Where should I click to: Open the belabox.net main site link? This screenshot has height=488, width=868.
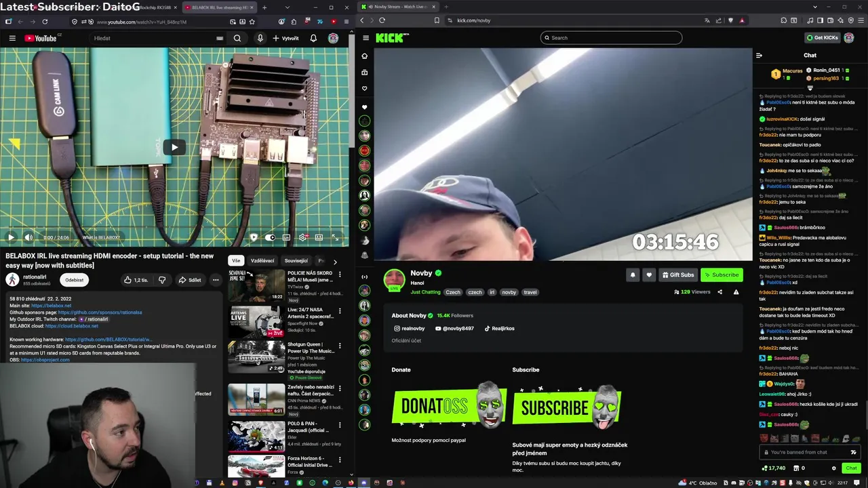click(x=51, y=306)
